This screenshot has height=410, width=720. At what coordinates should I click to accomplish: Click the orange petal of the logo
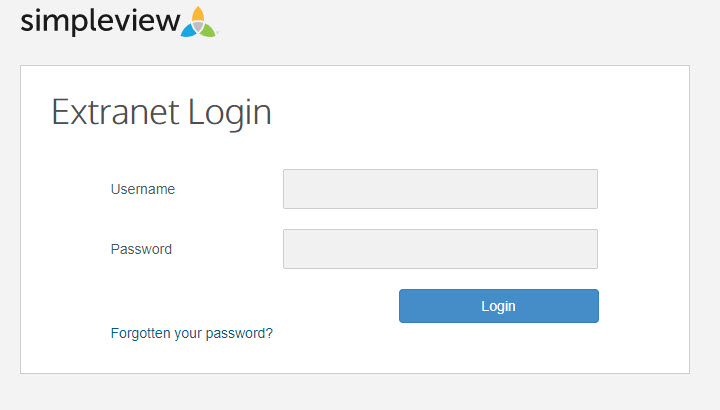[x=198, y=14]
